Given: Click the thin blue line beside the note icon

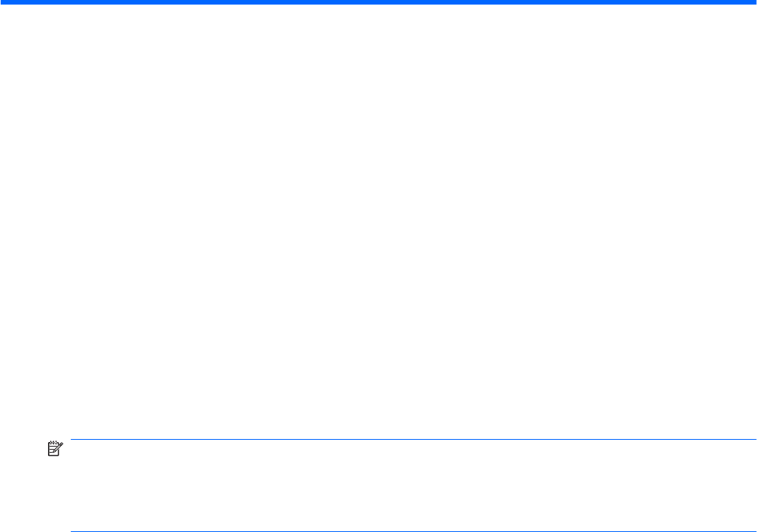Looking at the screenshot, I should click(x=413, y=439).
